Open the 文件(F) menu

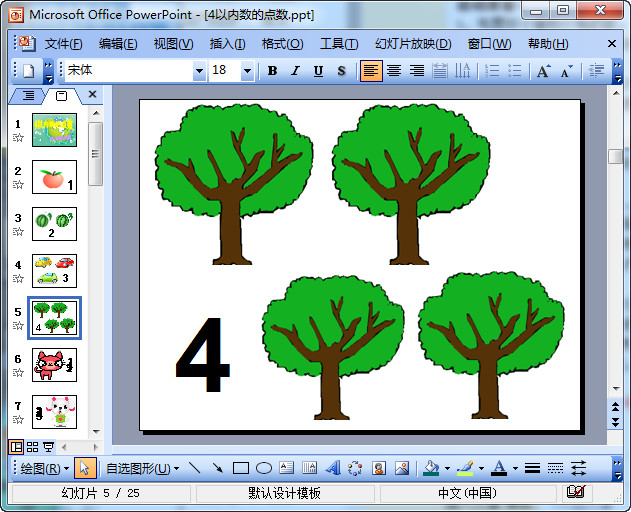click(x=63, y=43)
